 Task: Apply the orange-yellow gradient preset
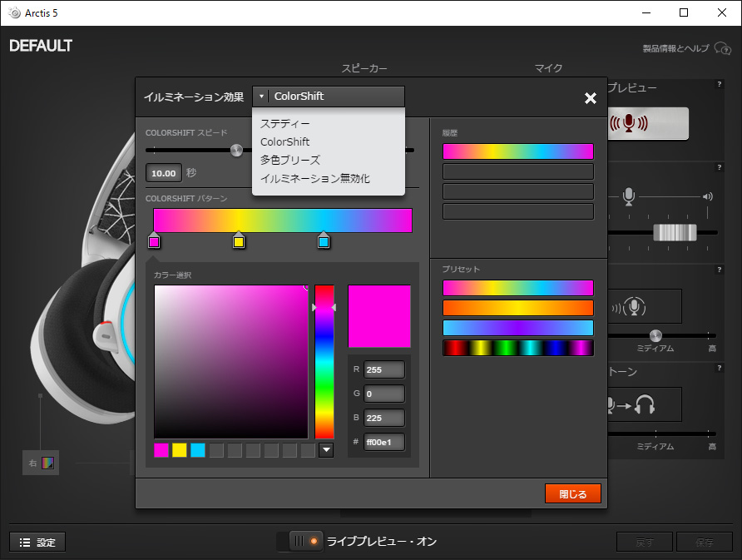[x=517, y=308]
